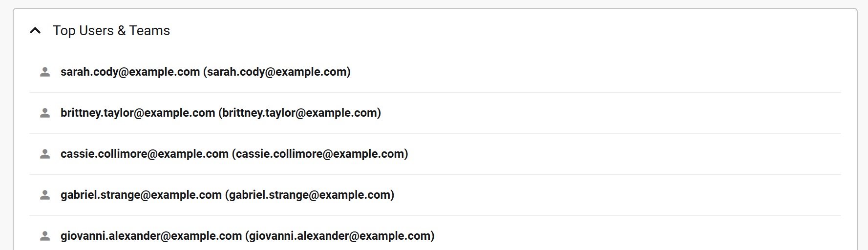Click the person icon beside gabriel.strange
This screenshot has height=250, width=868.
click(x=45, y=195)
